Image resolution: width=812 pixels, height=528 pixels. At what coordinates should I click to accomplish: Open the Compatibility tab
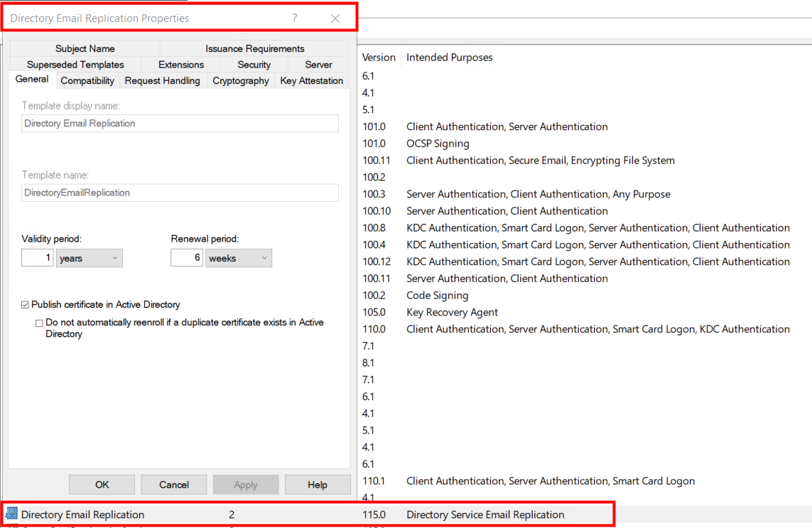pos(87,80)
